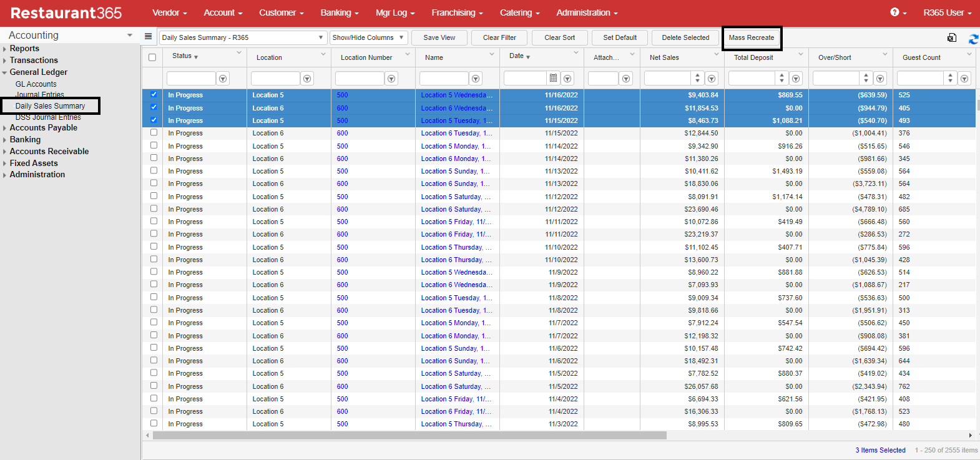Viewport: 980px width, 460px height.
Task: Open the Catering menu
Action: pyautogui.click(x=520, y=12)
